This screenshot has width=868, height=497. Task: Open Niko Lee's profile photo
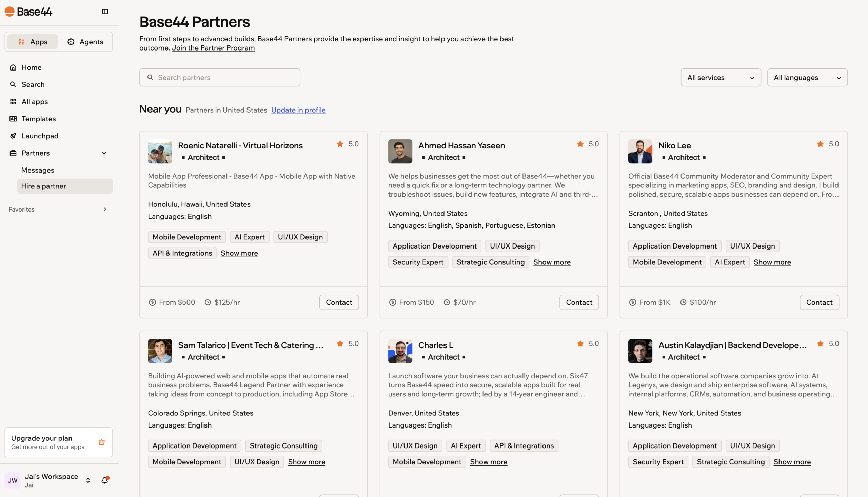coord(640,151)
